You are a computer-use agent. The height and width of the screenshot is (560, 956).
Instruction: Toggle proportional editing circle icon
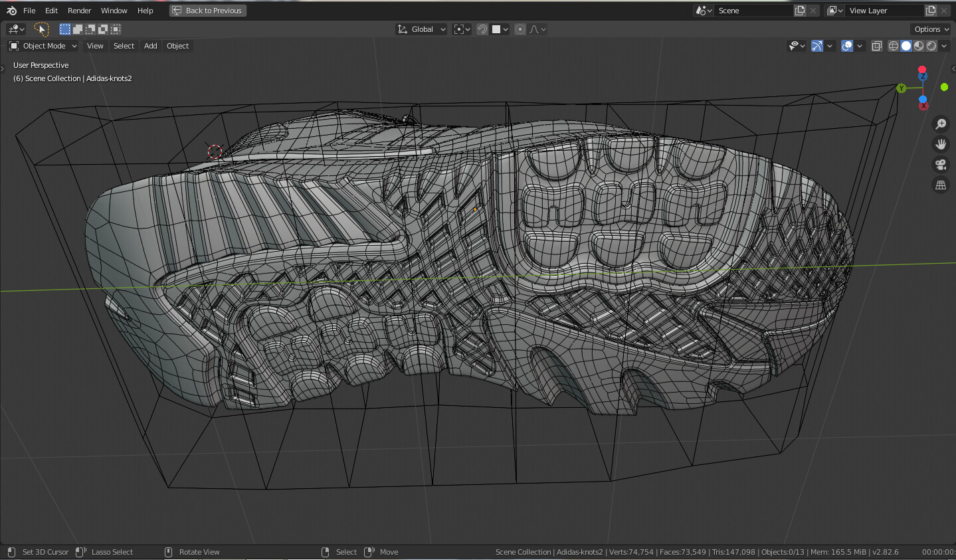coord(520,29)
